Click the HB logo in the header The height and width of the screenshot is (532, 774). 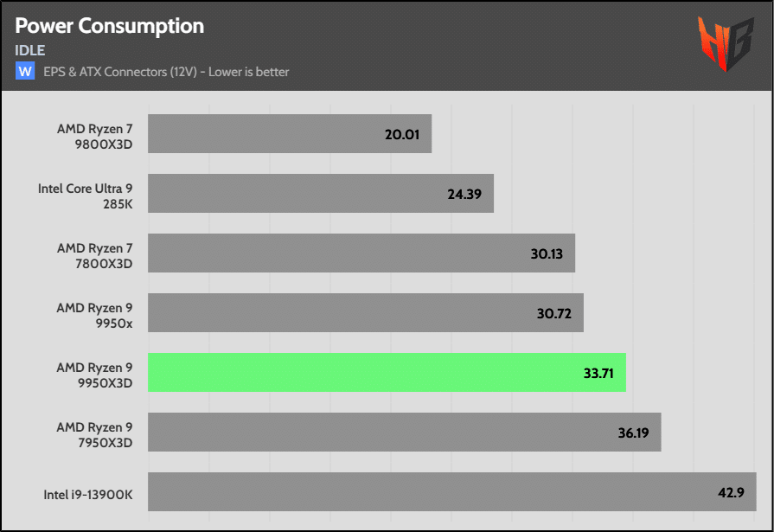pos(725,43)
